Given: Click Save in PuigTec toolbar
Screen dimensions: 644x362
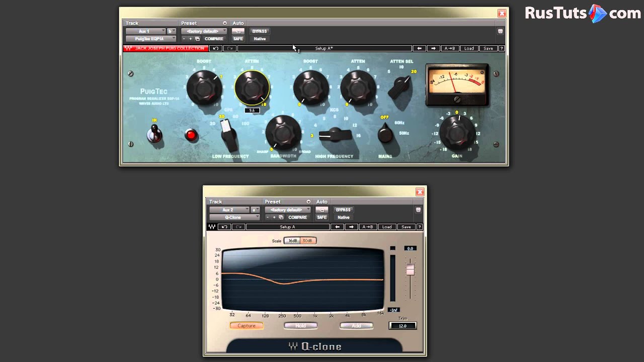Looking at the screenshot, I should [x=488, y=48].
